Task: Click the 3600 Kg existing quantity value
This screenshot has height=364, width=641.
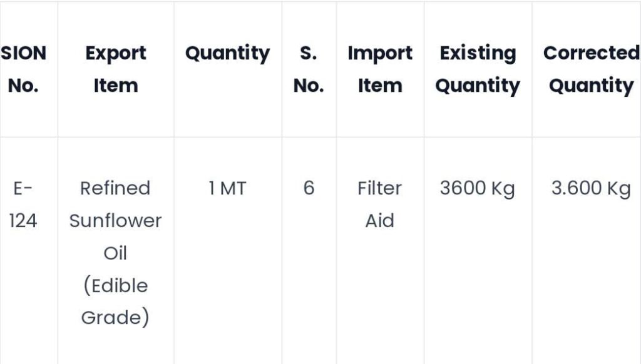Action: [x=478, y=189]
